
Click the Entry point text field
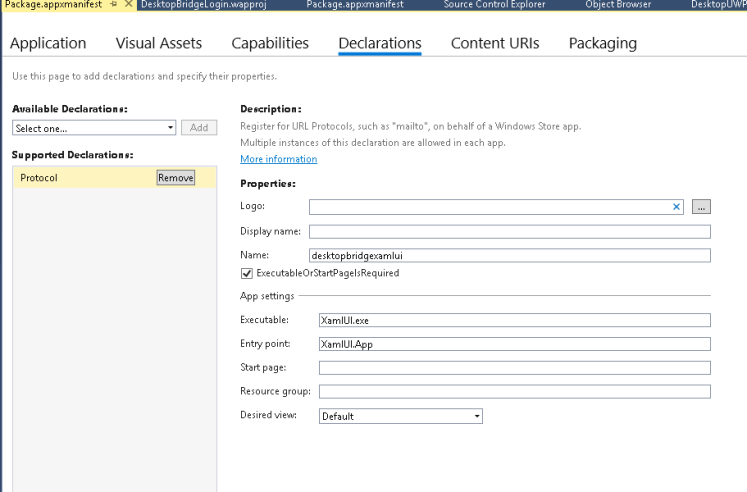point(512,344)
